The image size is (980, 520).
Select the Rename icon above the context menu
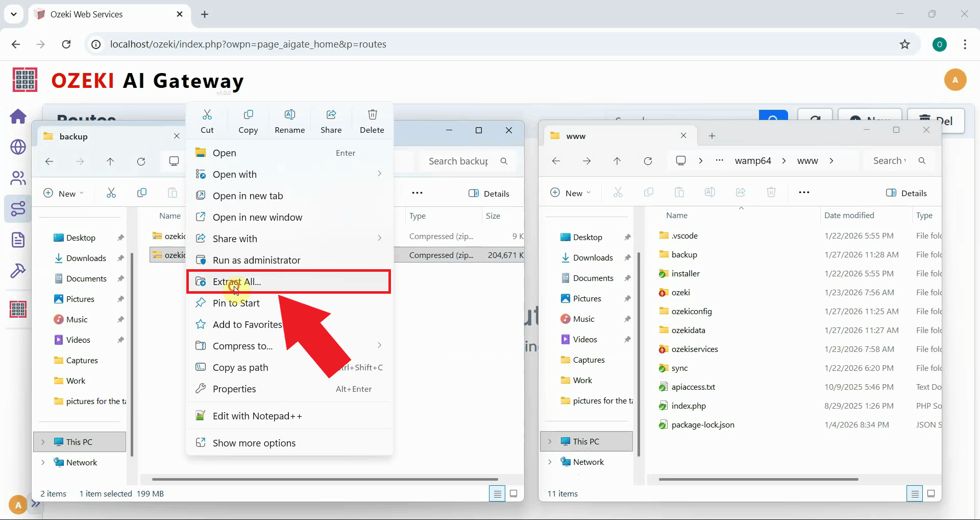(289, 121)
